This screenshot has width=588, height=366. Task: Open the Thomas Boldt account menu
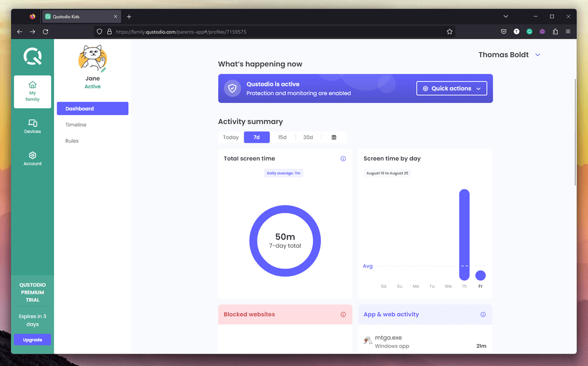[x=509, y=55]
